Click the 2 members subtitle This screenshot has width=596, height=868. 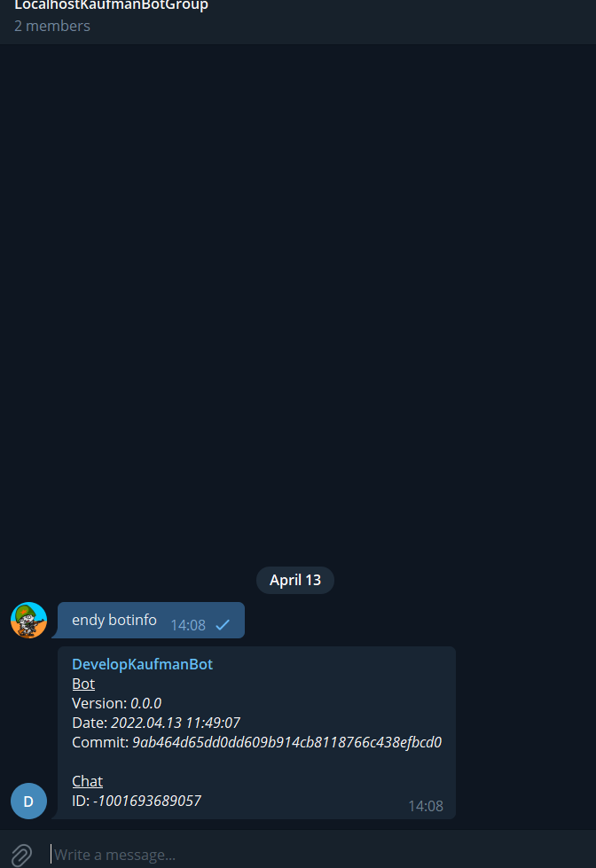(x=52, y=26)
